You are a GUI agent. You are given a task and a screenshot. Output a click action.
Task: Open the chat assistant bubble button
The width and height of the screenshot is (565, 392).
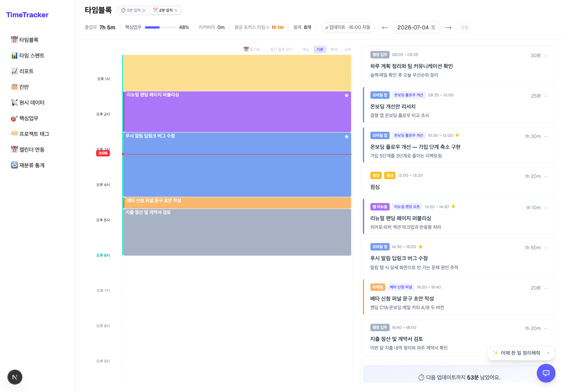coord(546,373)
